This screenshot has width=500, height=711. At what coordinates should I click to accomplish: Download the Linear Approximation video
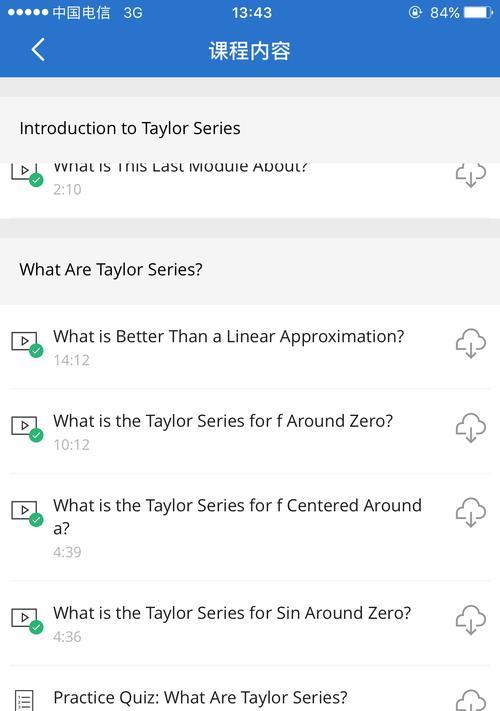471,343
